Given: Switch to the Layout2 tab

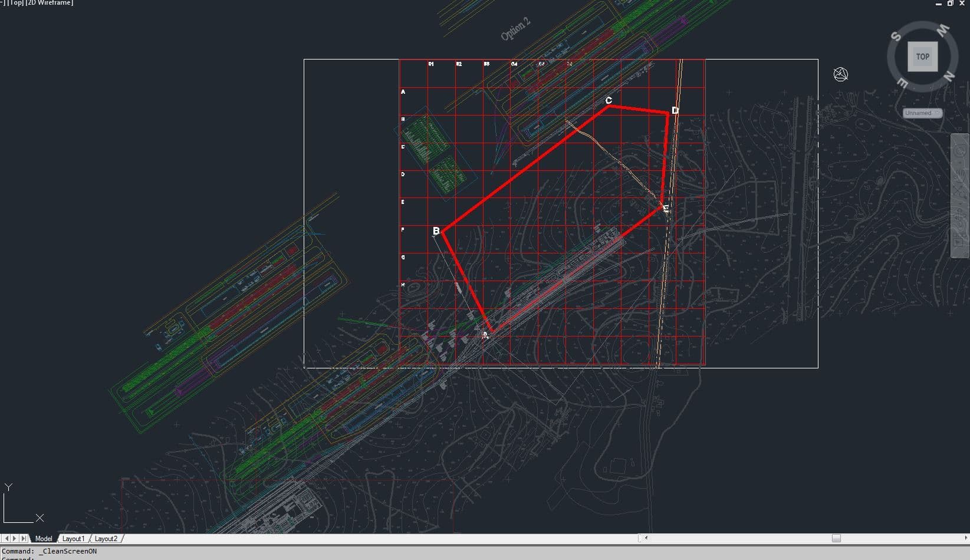Looking at the screenshot, I should (106, 539).
